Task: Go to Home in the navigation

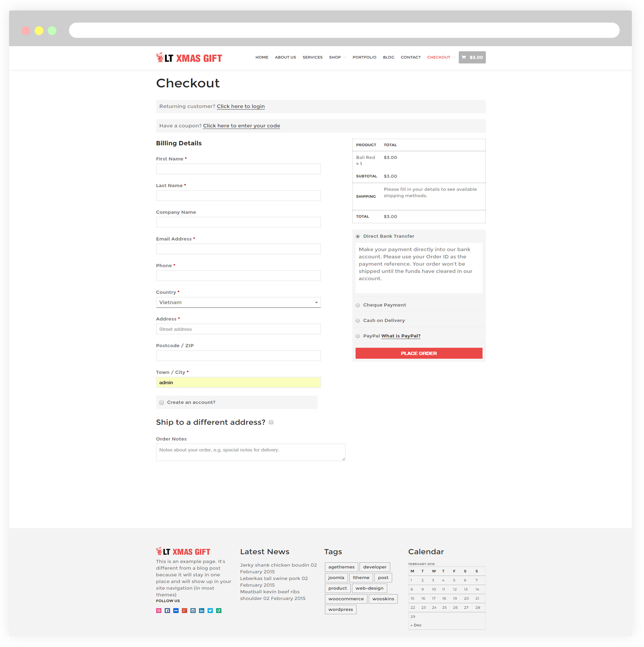Action: pos(262,57)
